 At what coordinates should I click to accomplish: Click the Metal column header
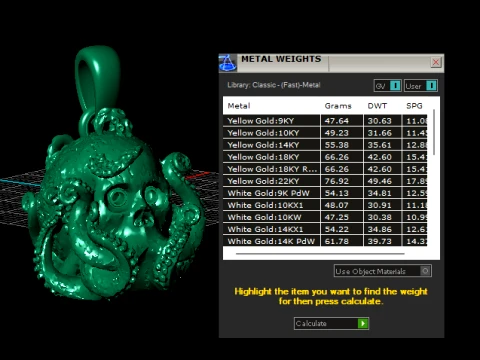point(239,106)
